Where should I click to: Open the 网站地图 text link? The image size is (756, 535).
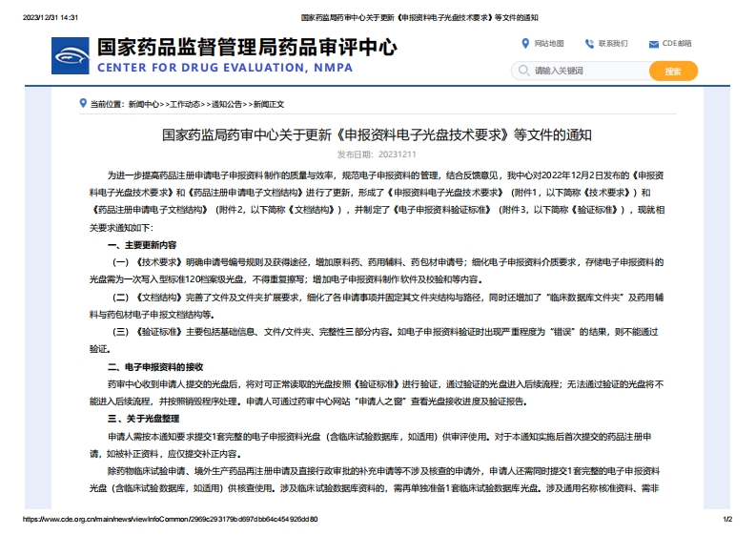[549, 44]
